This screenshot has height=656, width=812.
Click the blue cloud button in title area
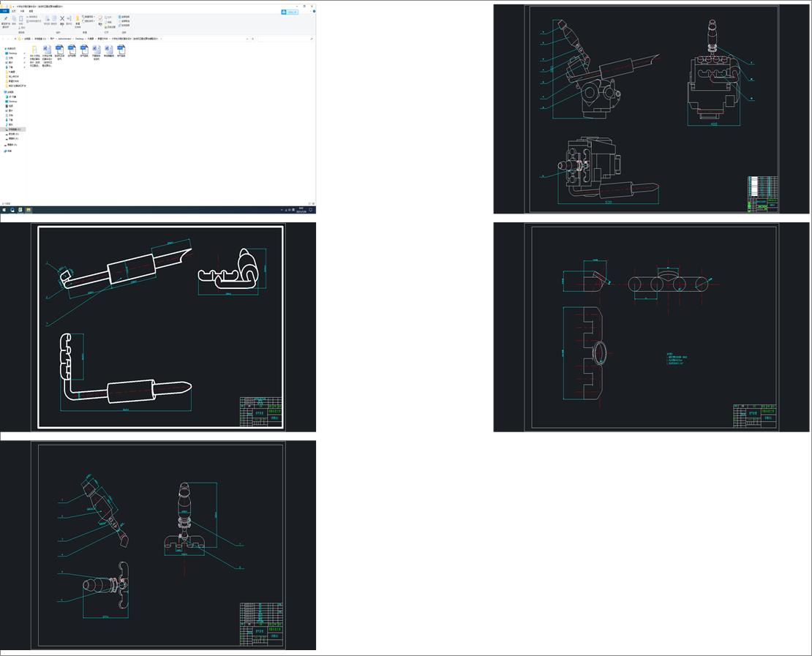[290, 12]
